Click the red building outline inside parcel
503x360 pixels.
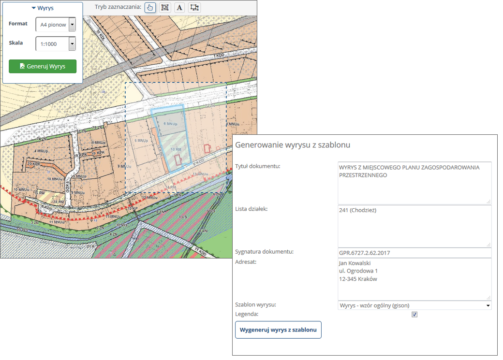(x=178, y=160)
